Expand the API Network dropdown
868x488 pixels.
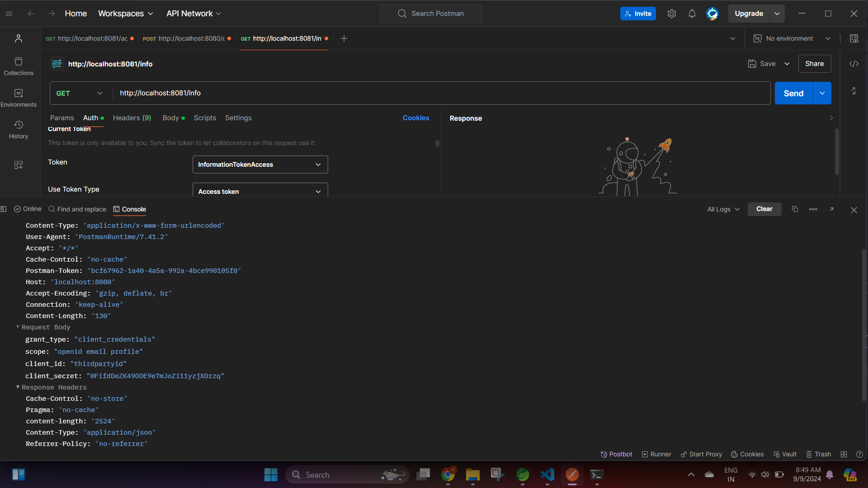[x=193, y=14]
